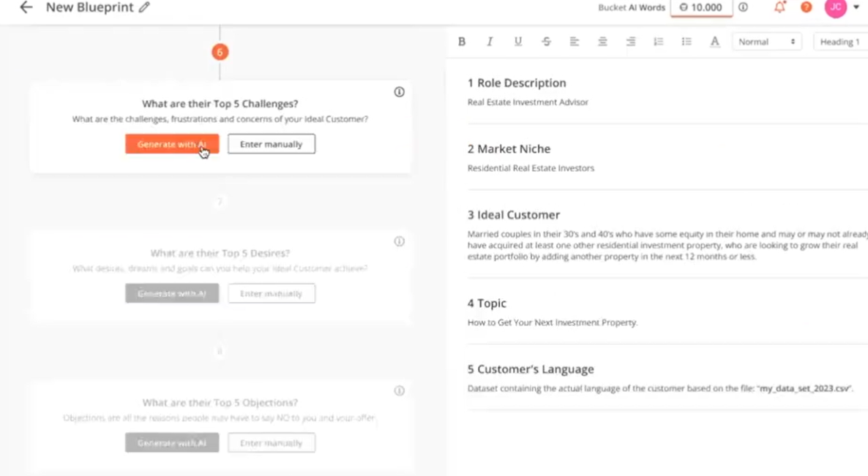View info for the Top 5 Desires step
The image size is (868, 476).
pos(399,241)
